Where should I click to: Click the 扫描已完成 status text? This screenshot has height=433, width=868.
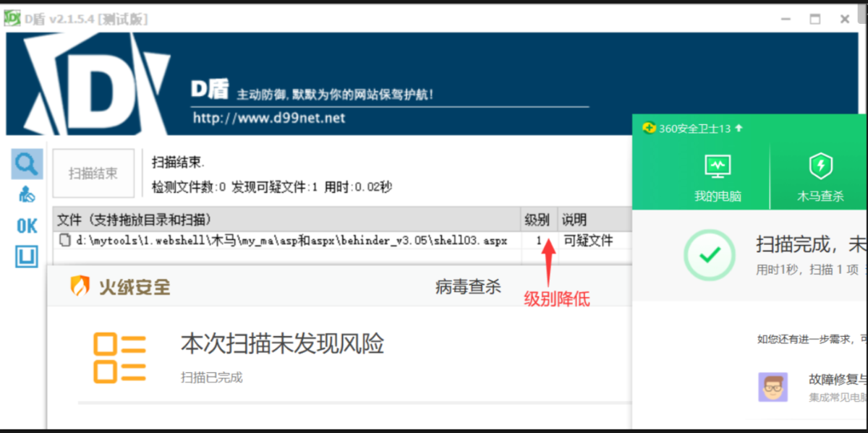point(211,377)
